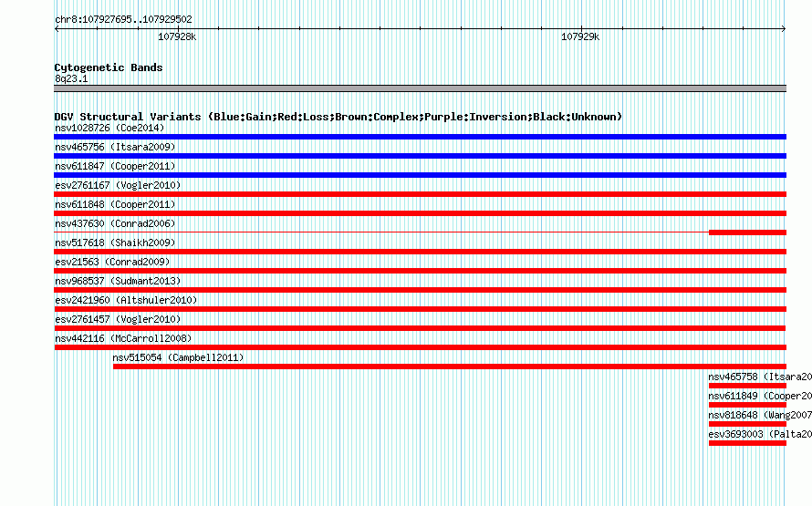
Task: Click the DGV Structural Variants track title
Action: click(x=338, y=117)
